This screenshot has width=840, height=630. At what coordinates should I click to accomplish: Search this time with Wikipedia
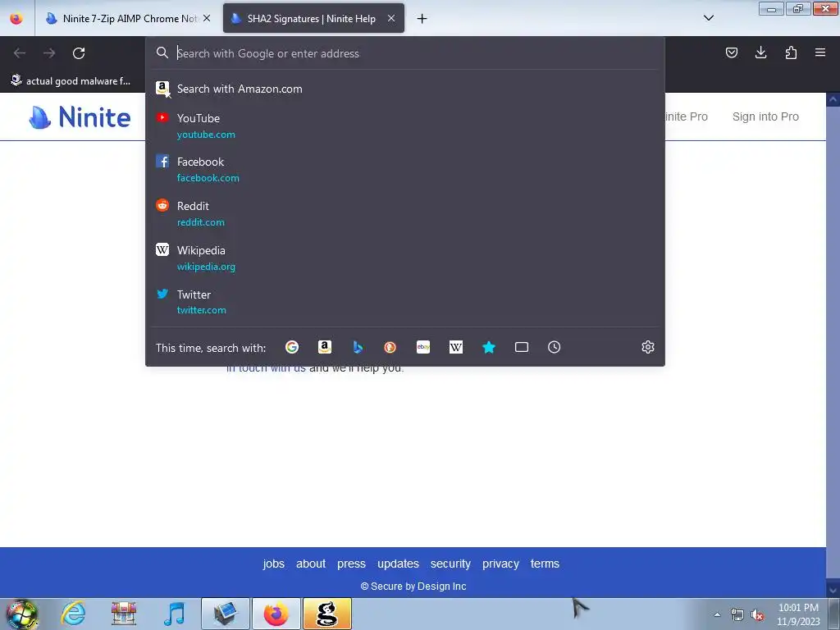click(x=456, y=347)
